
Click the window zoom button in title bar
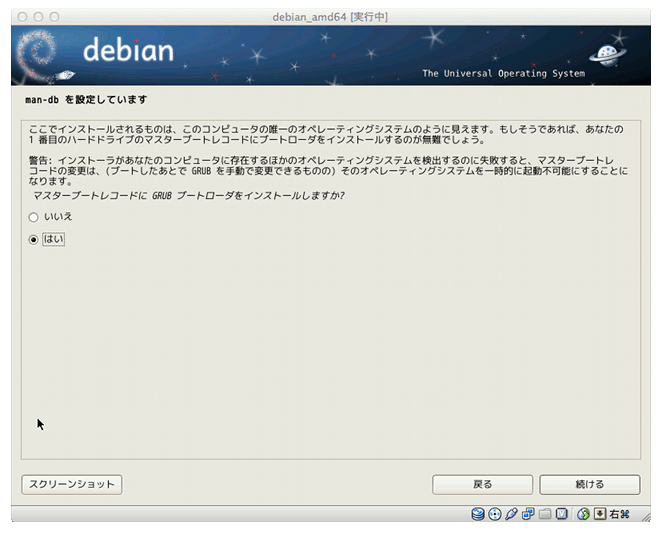coord(54,17)
